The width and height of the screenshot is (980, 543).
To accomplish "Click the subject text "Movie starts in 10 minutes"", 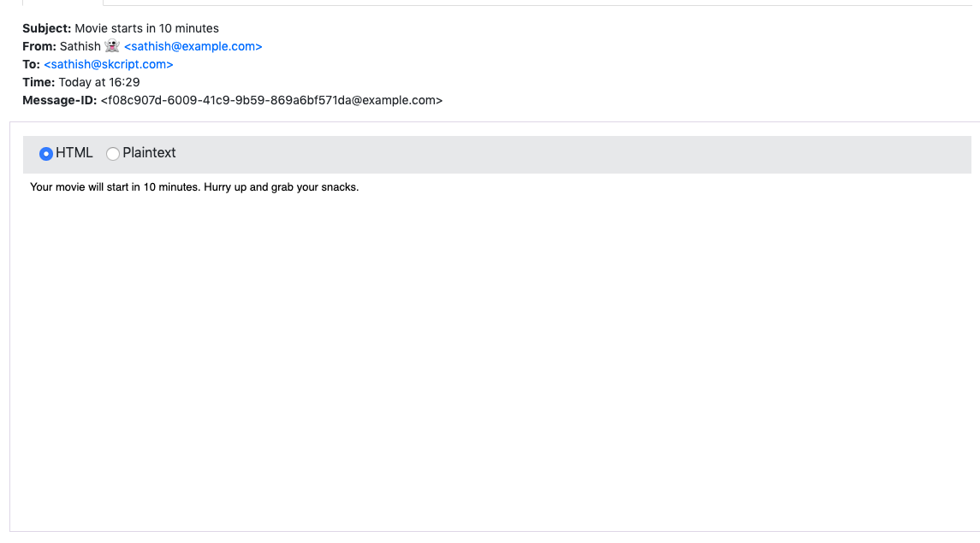I will [x=146, y=28].
